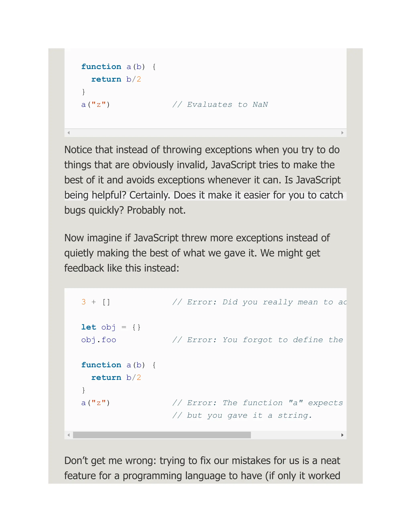Click left scroll arrow of first code block
This screenshot has width=411, height=532.
click(69, 133)
